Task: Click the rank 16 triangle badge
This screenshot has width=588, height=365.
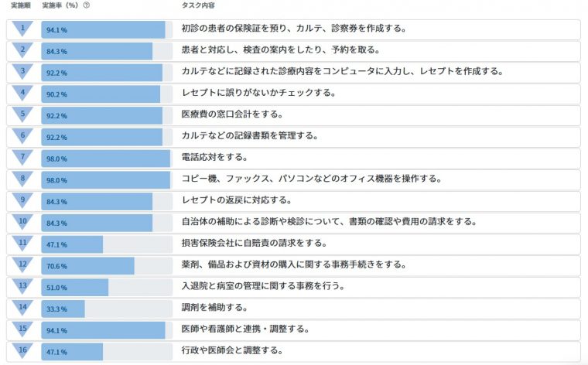Action: 23,350
